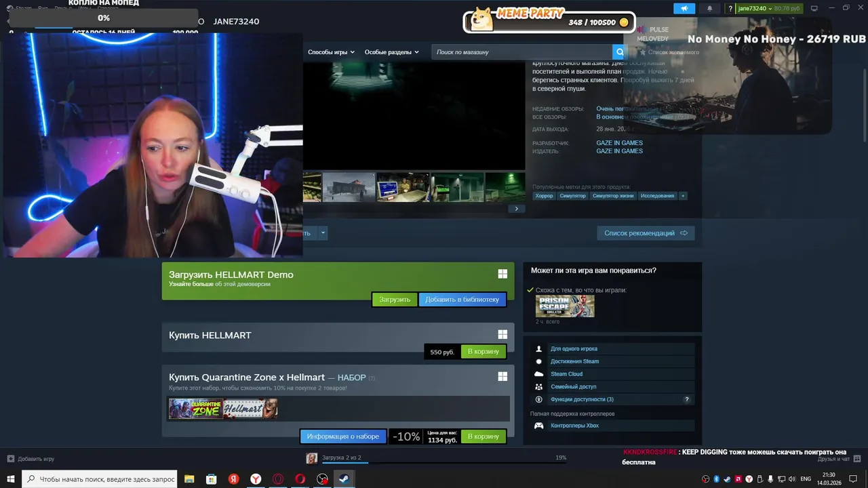
Task: Open the Hellmart bundle thumbnail
Action: click(250, 409)
